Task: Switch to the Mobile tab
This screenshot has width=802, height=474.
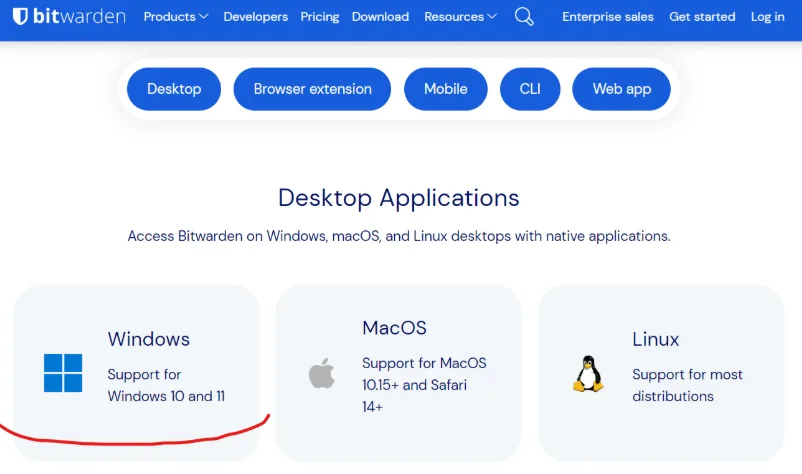Action: [x=445, y=89]
